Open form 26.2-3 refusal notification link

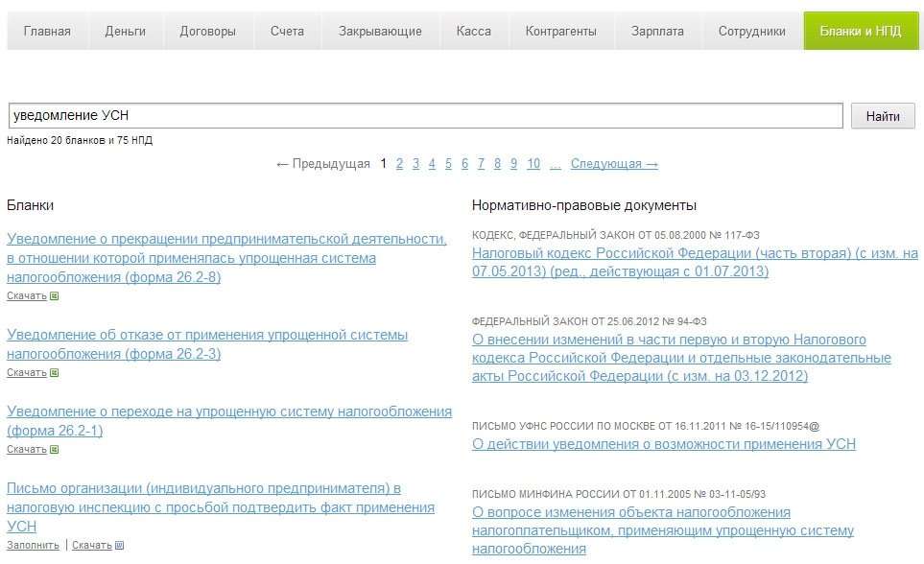tap(207, 344)
